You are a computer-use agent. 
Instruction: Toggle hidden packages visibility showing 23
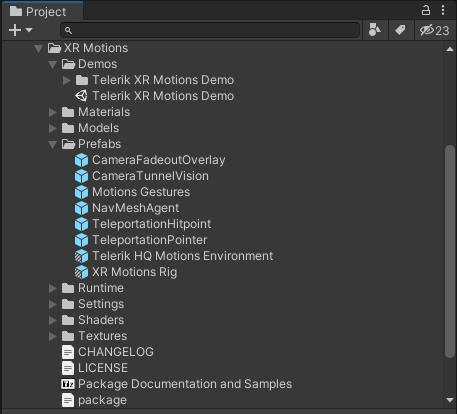click(x=435, y=30)
